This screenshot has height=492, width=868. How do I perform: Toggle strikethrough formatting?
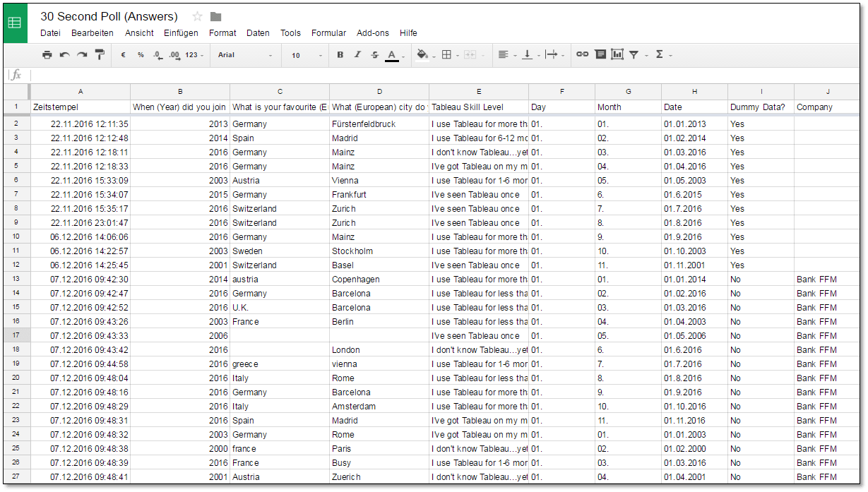(x=374, y=54)
